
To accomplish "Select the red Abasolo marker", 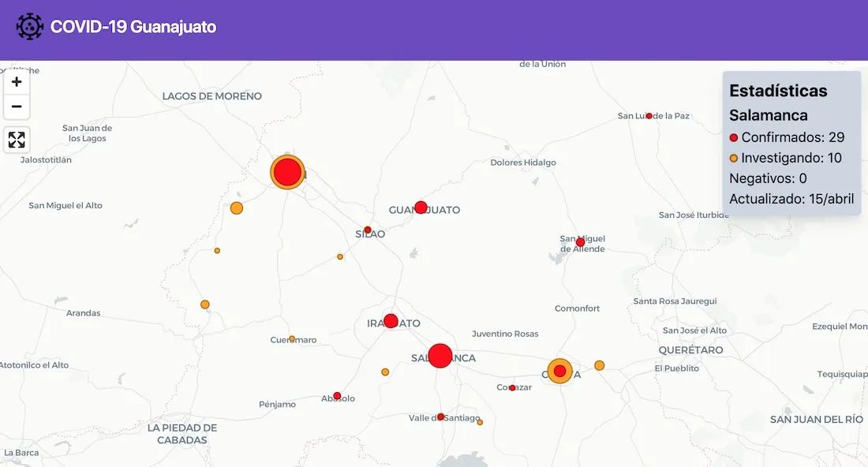I will click(x=337, y=396).
